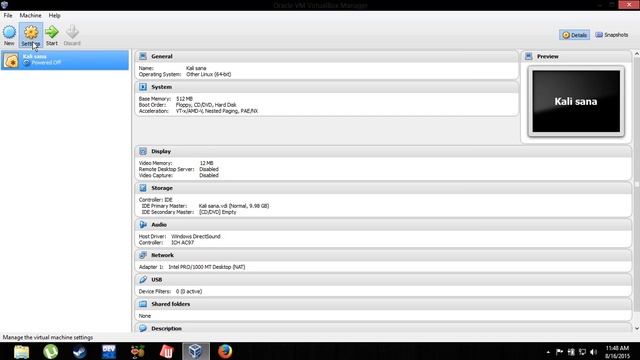
Task: Click the '[CD/DVD] Empty' secondary master value
Action: click(218, 212)
